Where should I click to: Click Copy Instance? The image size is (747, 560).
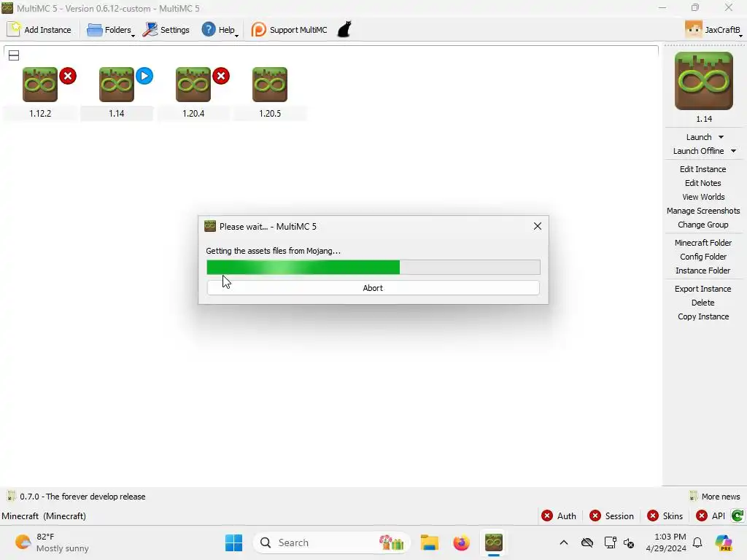(x=703, y=316)
